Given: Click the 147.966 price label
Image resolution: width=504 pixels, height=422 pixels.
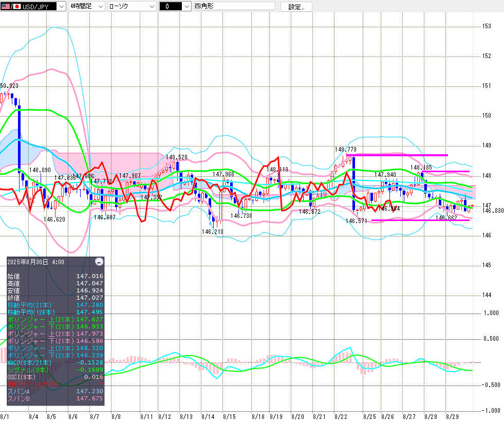Looking at the screenshot, I should tap(223, 174).
